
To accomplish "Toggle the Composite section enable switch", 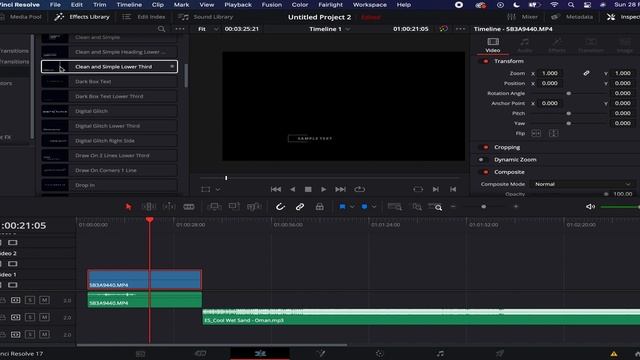I will point(485,172).
